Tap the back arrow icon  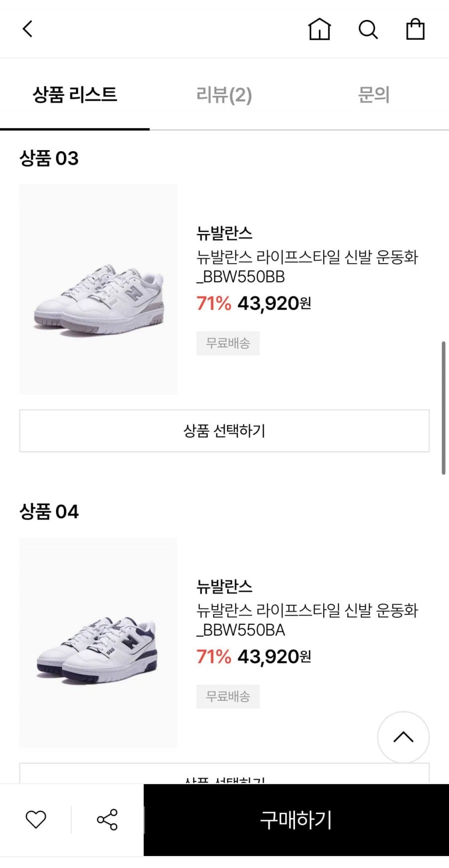(x=28, y=29)
